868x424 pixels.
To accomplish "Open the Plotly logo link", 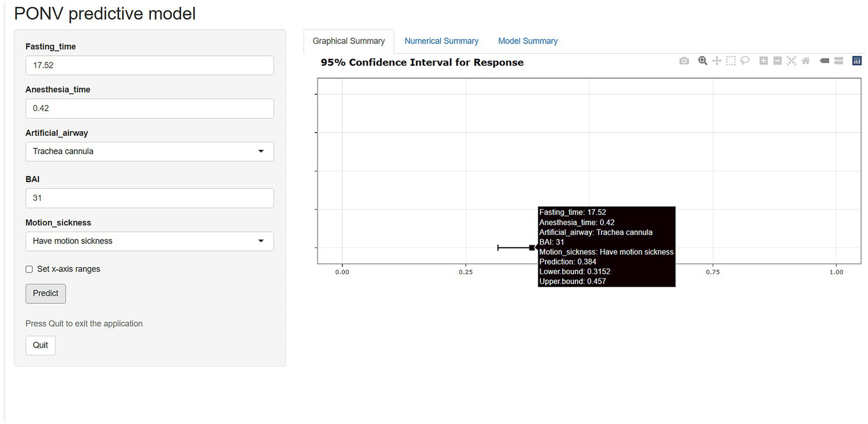I will coord(857,61).
